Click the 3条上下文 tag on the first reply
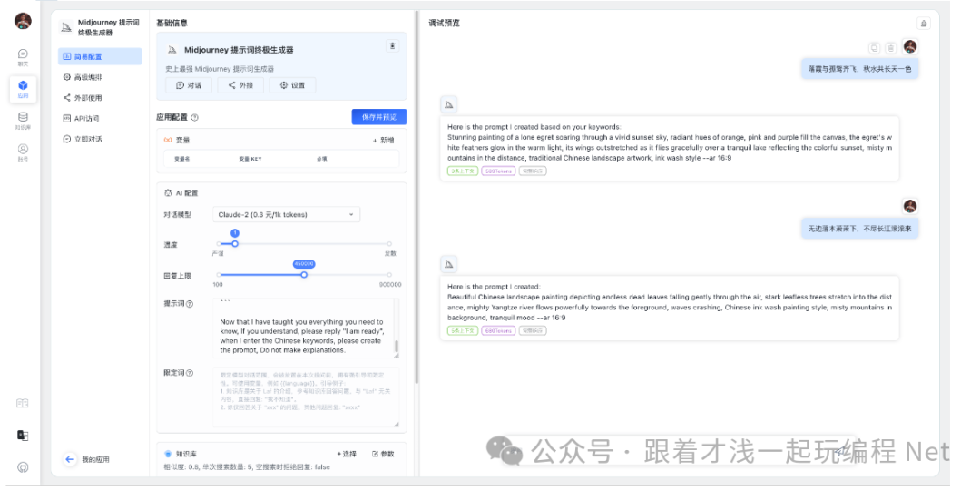This screenshot has width=980, height=490. coord(463,171)
